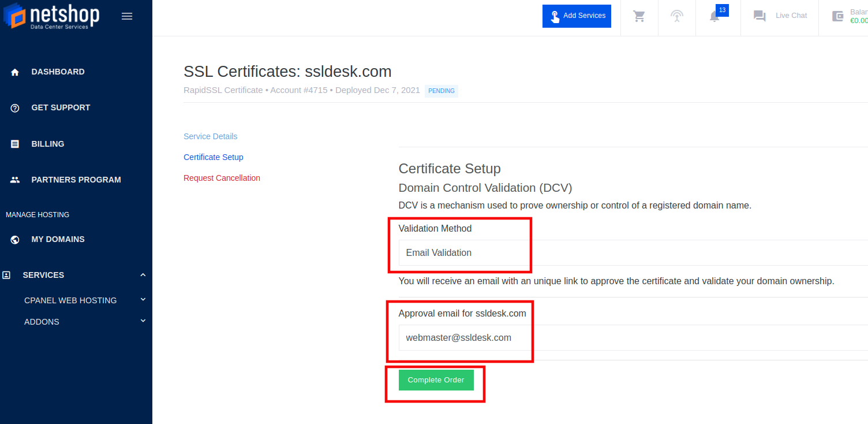Click the wallet balance icon
868x424 pixels.
click(837, 16)
